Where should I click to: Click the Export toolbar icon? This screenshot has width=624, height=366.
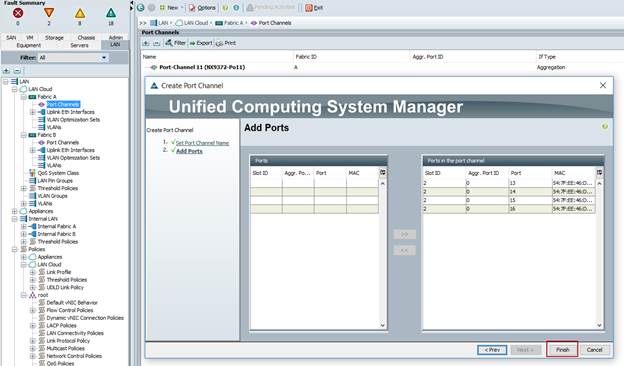click(x=193, y=43)
